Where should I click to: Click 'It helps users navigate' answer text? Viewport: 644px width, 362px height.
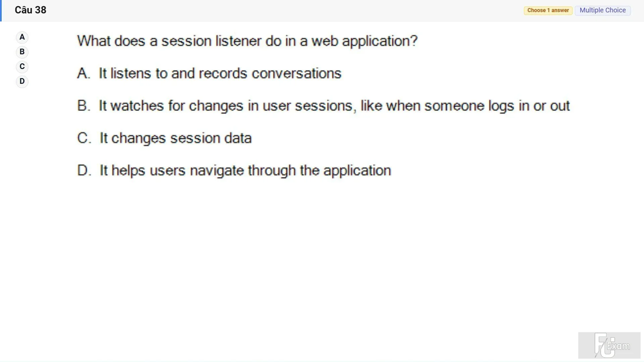pyautogui.click(x=172, y=170)
